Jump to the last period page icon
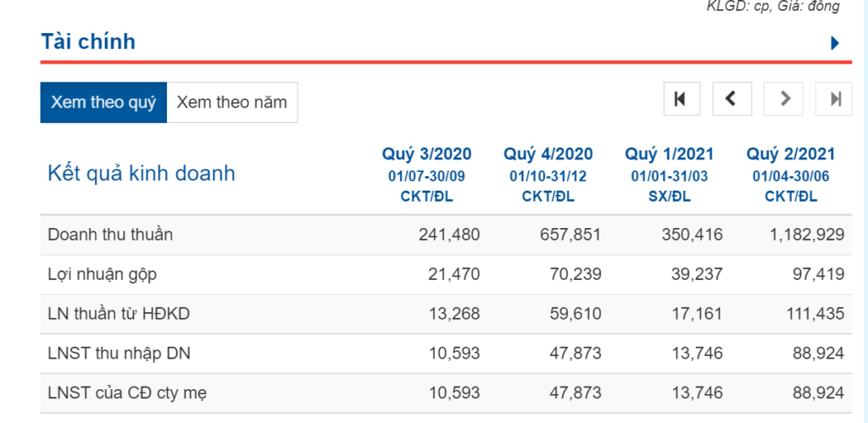The width and height of the screenshot is (868, 423). [834, 99]
